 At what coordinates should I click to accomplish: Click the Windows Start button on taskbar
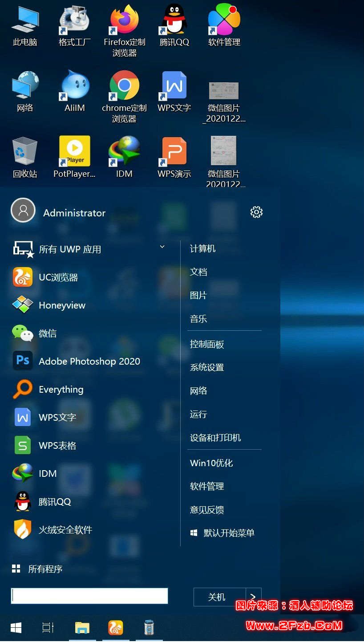click(x=16, y=628)
